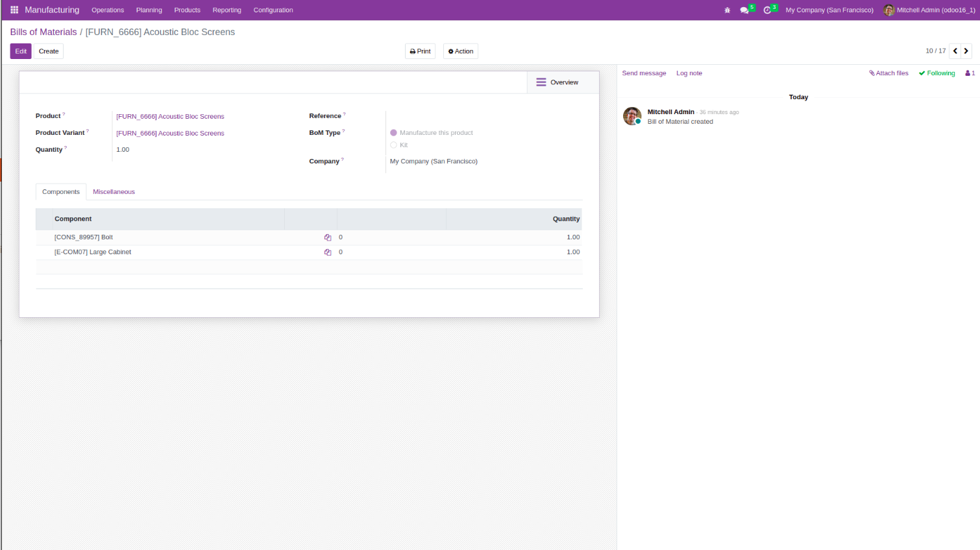The image size is (980, 550).
Task: Open the Overview stat button
Action: tap(557, 82)
